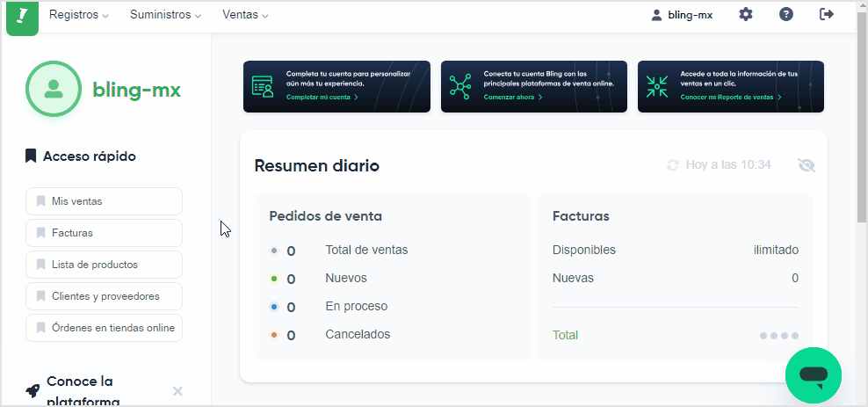
Task: Click the bling-mx user account in header
Action: coord(682,15)
